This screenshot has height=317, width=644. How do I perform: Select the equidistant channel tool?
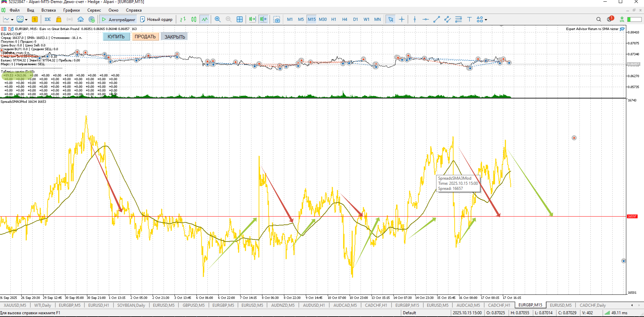click(447, 19)
